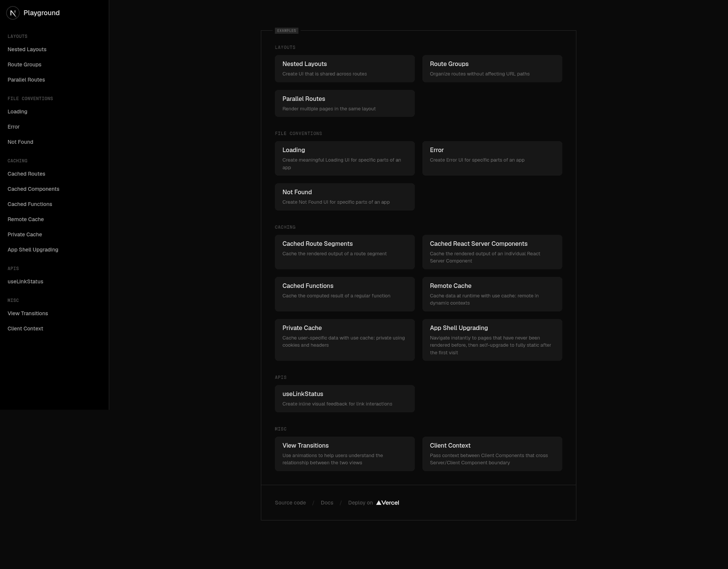Open the View Transitions example card
The height and width of the screenshot is (569, 728).
(x=345, y=454)
